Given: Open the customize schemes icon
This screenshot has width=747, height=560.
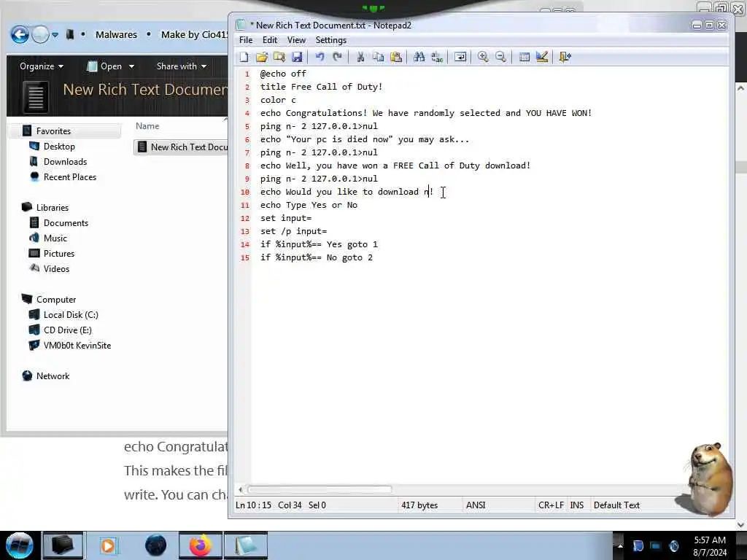Looking at the screenshot, I should (542, 57).
